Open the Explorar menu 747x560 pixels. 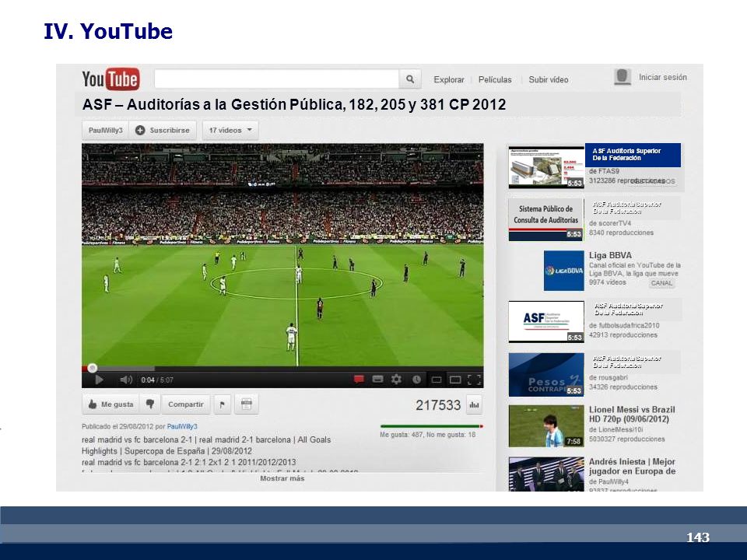[x=449, y=79]
